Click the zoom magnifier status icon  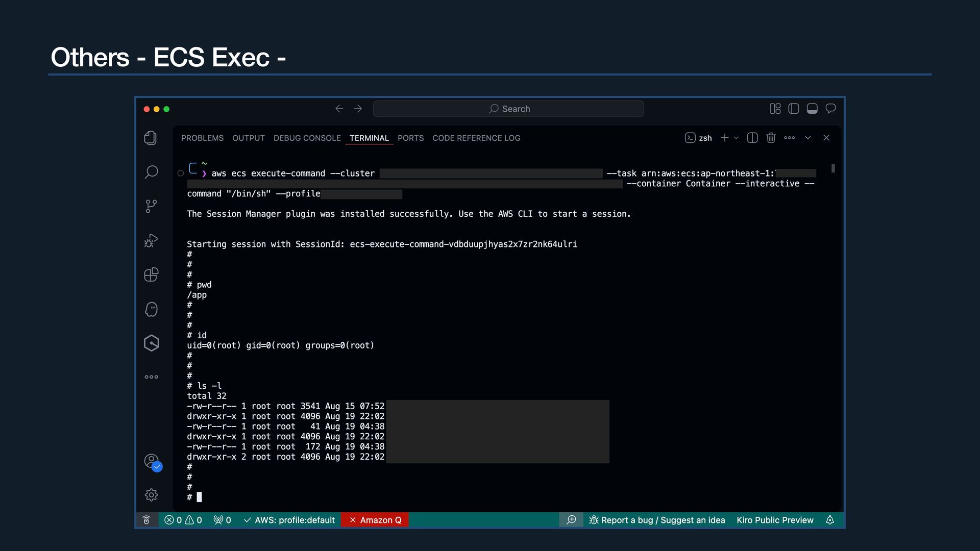pos(571,520)
